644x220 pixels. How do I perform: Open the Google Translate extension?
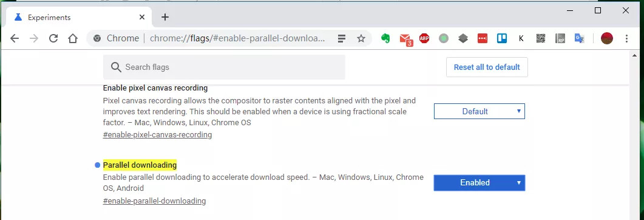[x=580, y=38]
